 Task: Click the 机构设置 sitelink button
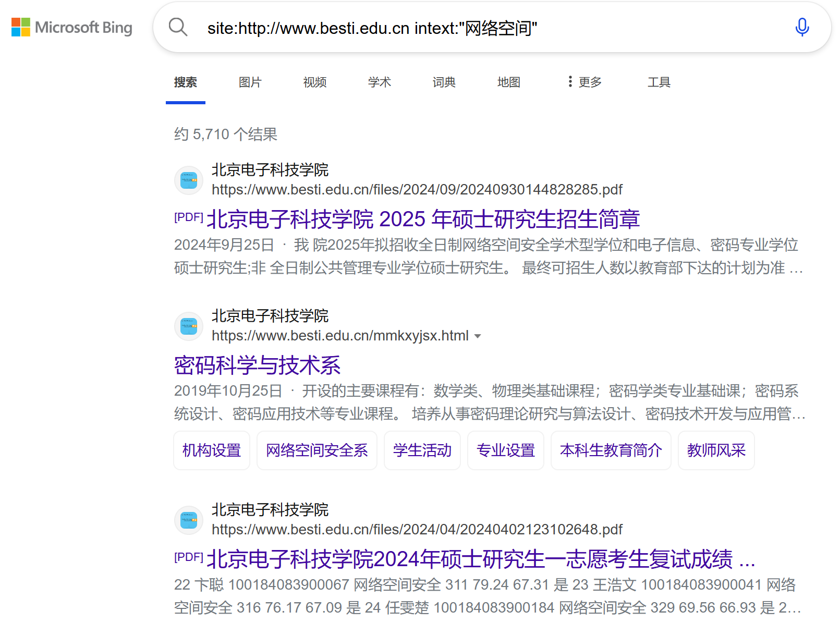click(212, 450)
